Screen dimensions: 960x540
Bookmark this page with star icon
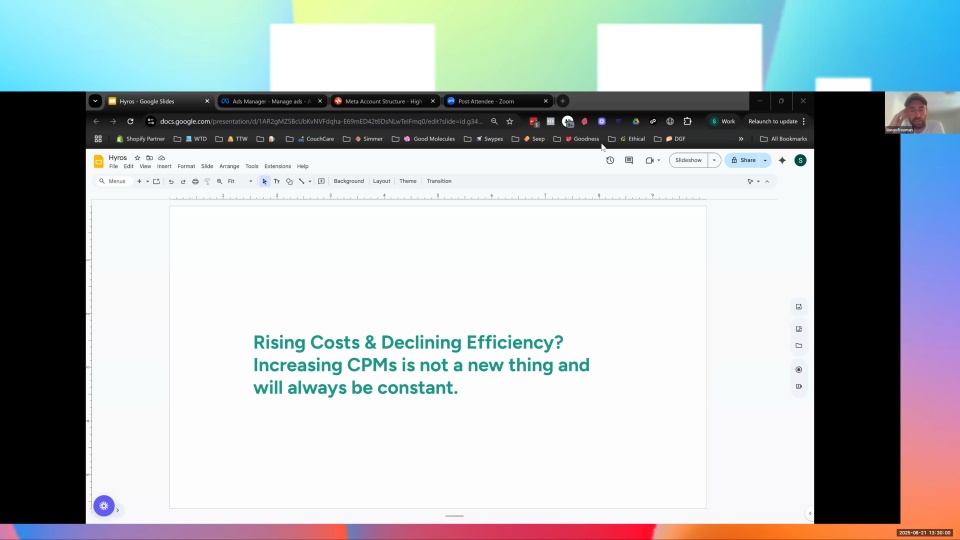[509, 121]
